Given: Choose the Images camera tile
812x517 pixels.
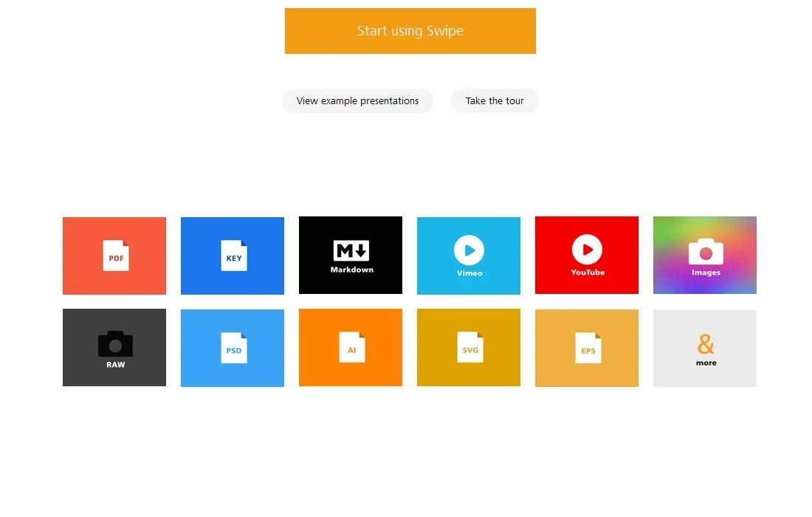Looking at the screenshot, I should (705, 255).
